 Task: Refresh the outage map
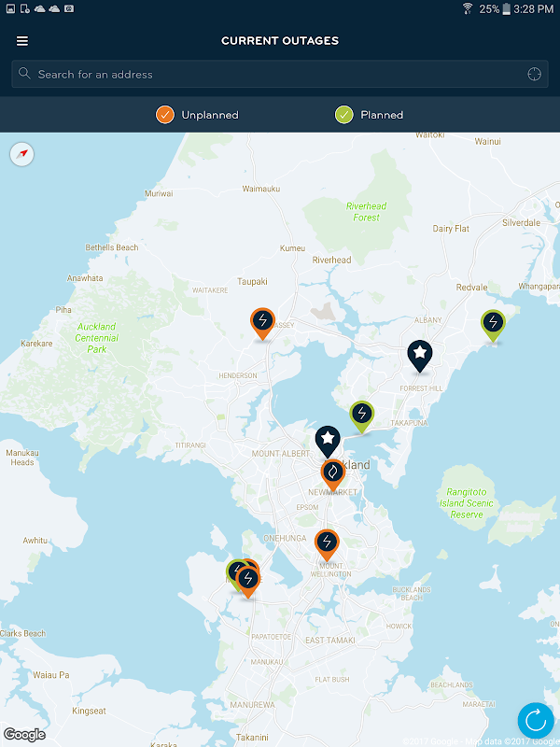click(x=536, y=720)
